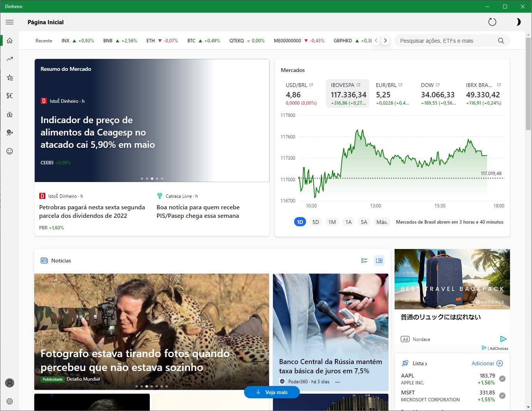Click the magnifier search icon
This screenshot has width=532, height=411.
coord(501,41)
